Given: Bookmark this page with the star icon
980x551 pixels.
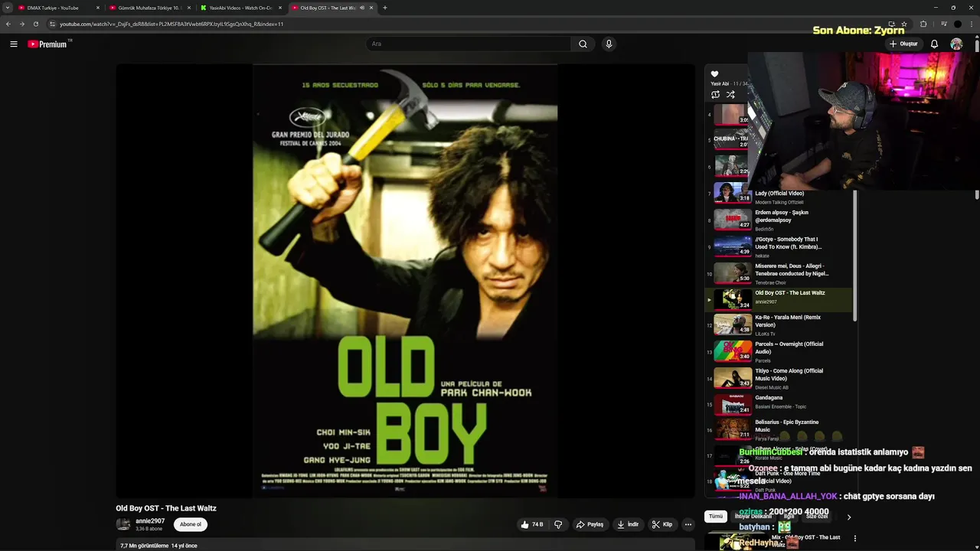Looking at the screenshot, I should pos(903,24).
